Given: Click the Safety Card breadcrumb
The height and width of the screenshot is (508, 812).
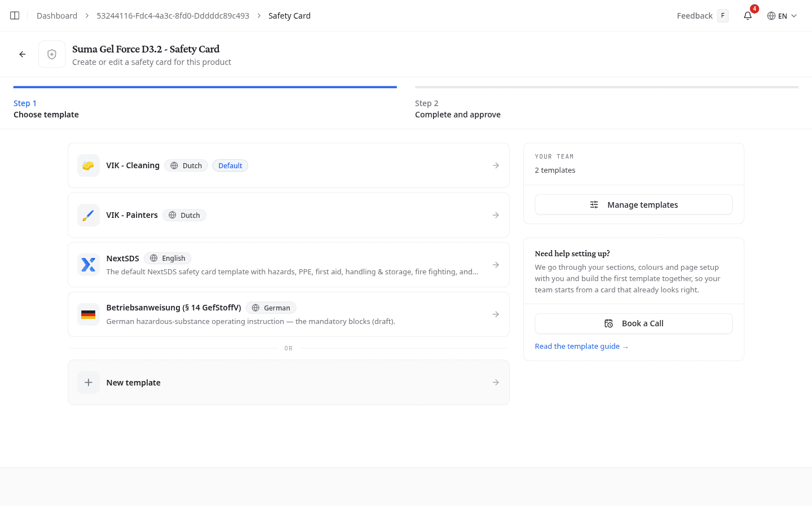Looking at the screenshot, I should point(289,16).
